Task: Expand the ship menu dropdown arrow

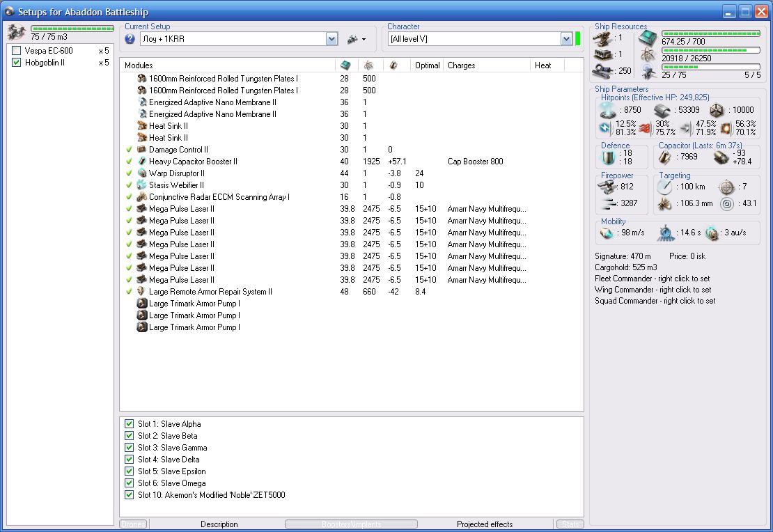Action: (x=364, y=40)
